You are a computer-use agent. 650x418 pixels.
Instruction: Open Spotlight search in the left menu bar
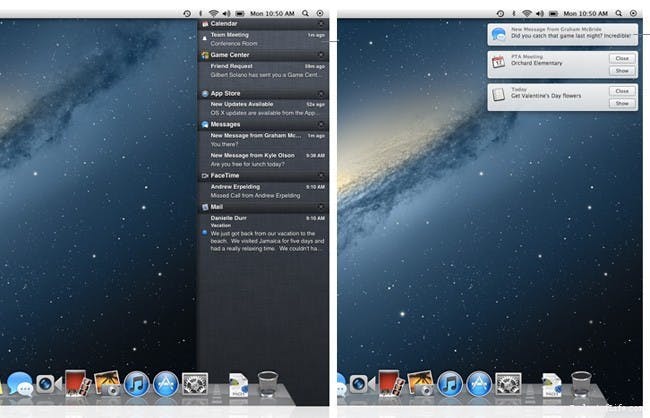[306, 13]
